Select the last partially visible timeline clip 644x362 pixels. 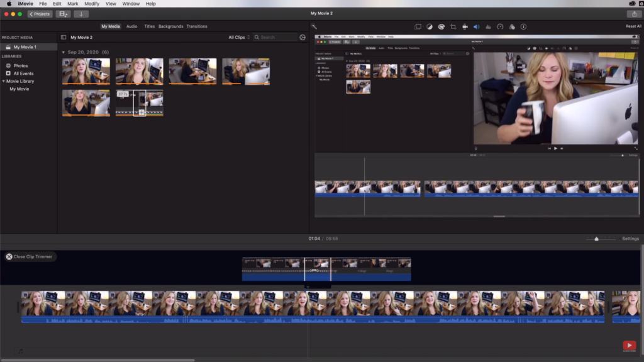[x=626, y=307]
